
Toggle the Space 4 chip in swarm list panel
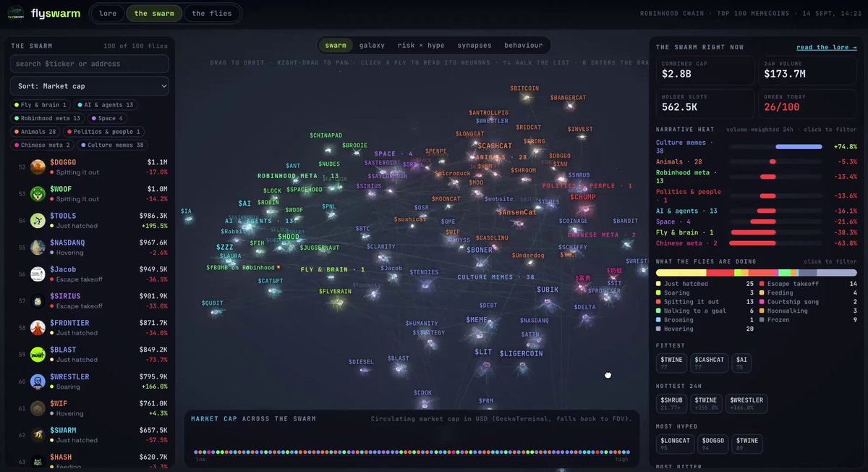pos(107,118)
